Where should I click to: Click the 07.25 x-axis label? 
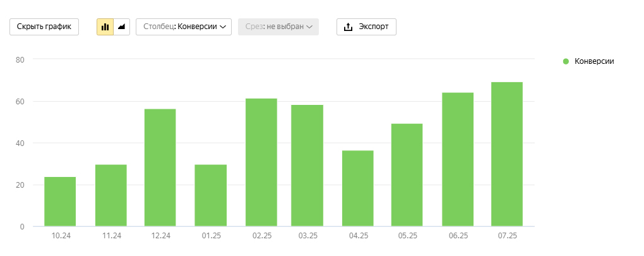pyautogui.click(x=507, y=236)
